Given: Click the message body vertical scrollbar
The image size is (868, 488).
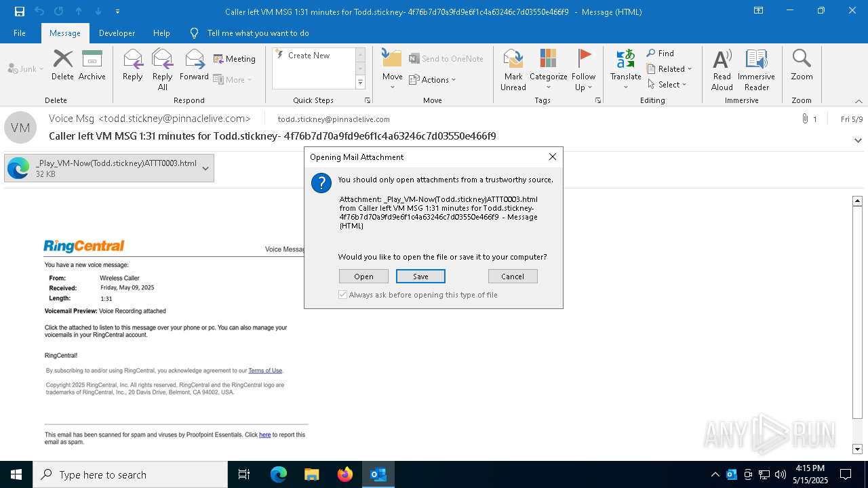Looking at the screenshot, I should [857, 312].
